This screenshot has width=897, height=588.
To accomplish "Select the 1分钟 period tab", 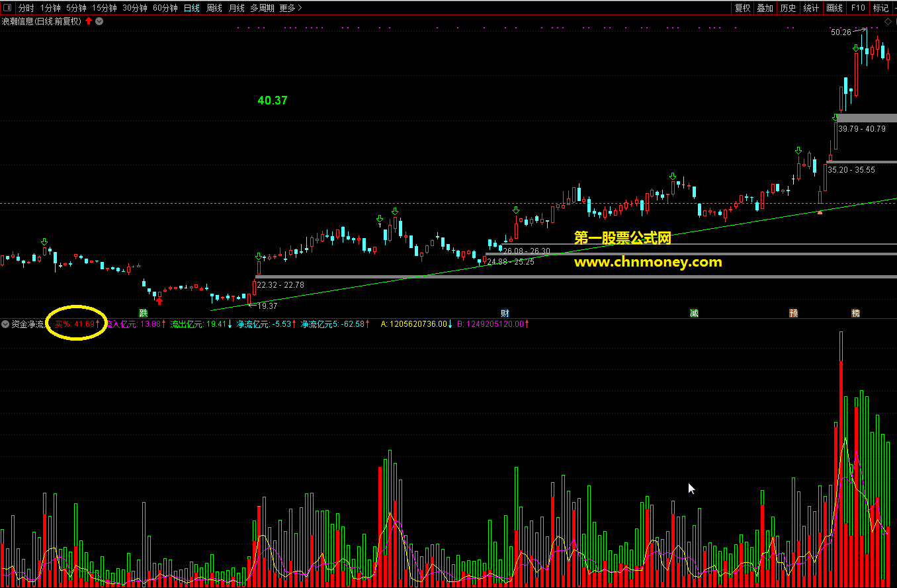I will [50, 8].
